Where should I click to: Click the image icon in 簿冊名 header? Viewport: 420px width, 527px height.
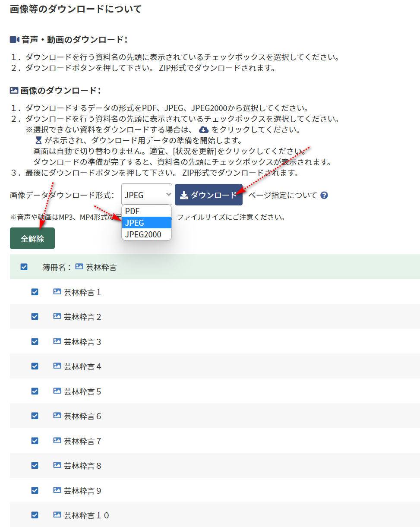click(79, 267)
